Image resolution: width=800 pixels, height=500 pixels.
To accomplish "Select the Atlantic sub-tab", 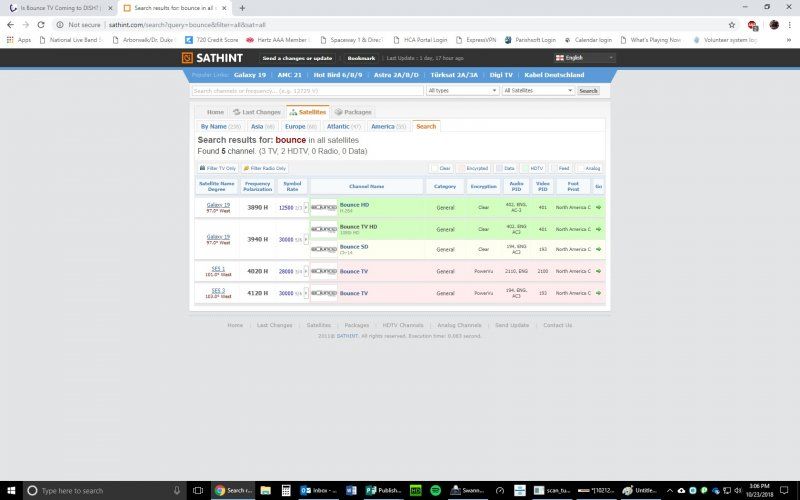I will (x=343, y=126).
